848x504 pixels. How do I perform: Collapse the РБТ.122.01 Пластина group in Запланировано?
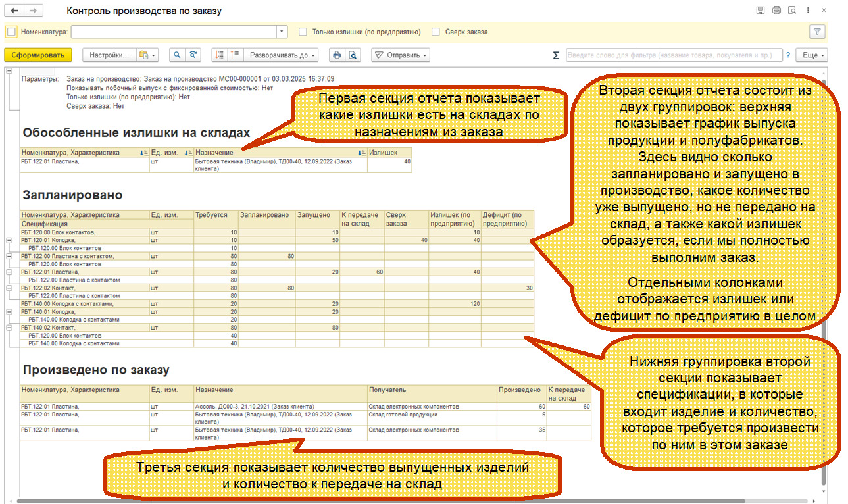pos(9,272)
